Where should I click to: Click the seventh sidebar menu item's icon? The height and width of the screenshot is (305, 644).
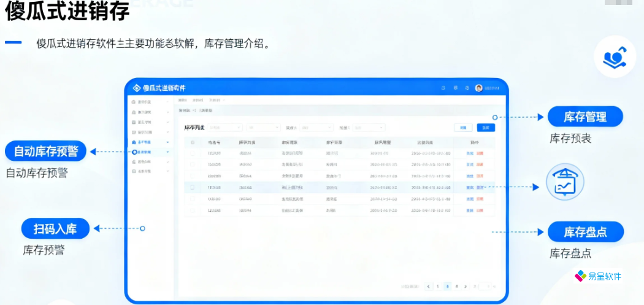tap(134, 162)
